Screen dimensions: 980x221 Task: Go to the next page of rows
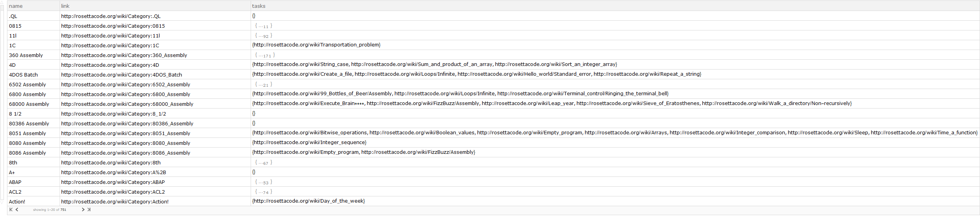[x=83, y=210]
